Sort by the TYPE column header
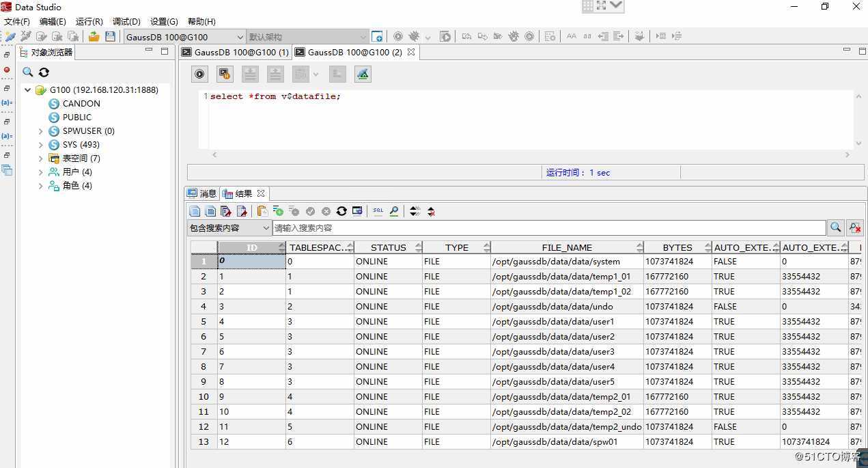 point(457,247)
